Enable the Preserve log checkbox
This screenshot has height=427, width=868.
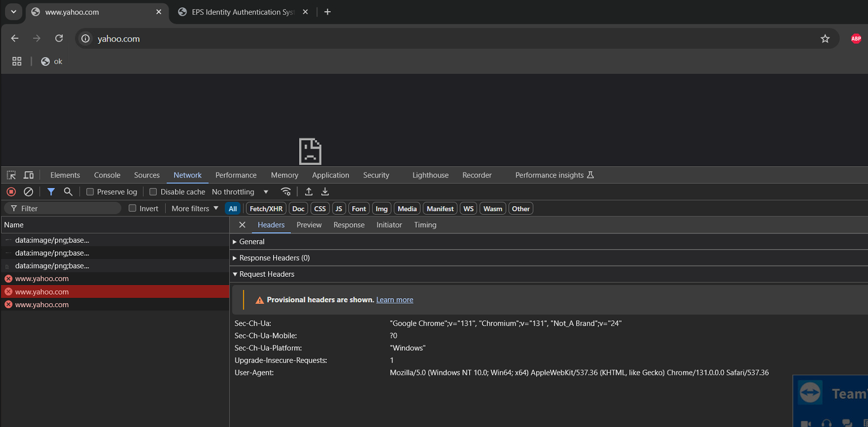point(90,192)
